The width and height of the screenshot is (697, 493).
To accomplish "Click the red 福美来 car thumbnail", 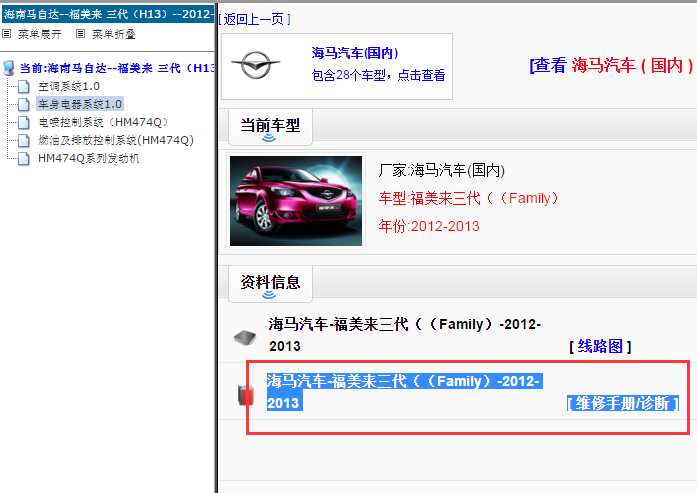I will pos(296,201).
